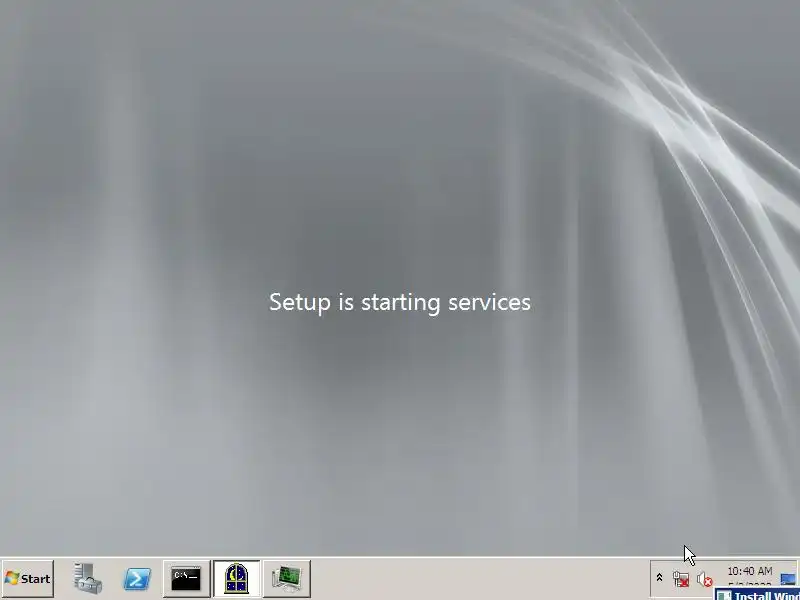Click the Show Desktop monitor icon in tray

[789, 579]
